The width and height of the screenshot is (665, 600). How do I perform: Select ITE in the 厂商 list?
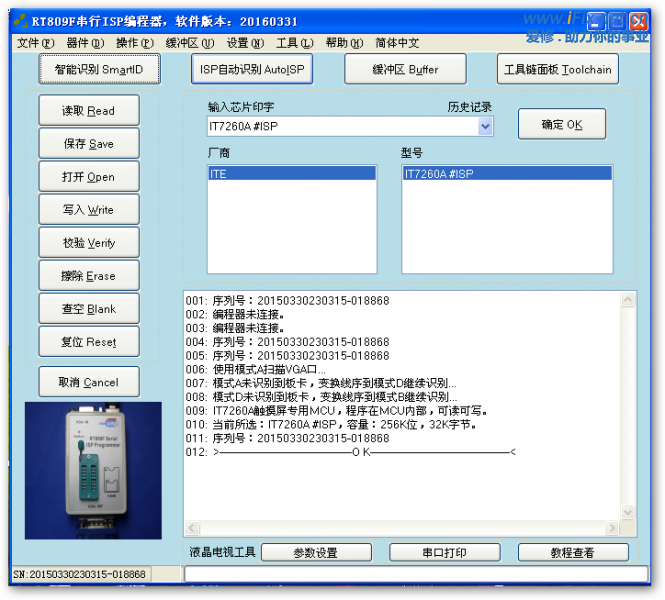coord(292,173)
